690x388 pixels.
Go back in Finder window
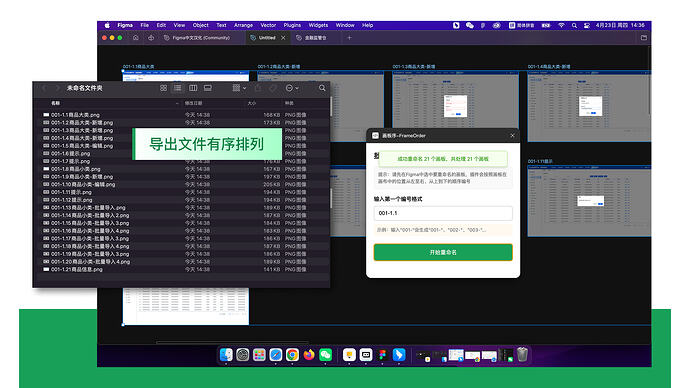pos(44,88)
